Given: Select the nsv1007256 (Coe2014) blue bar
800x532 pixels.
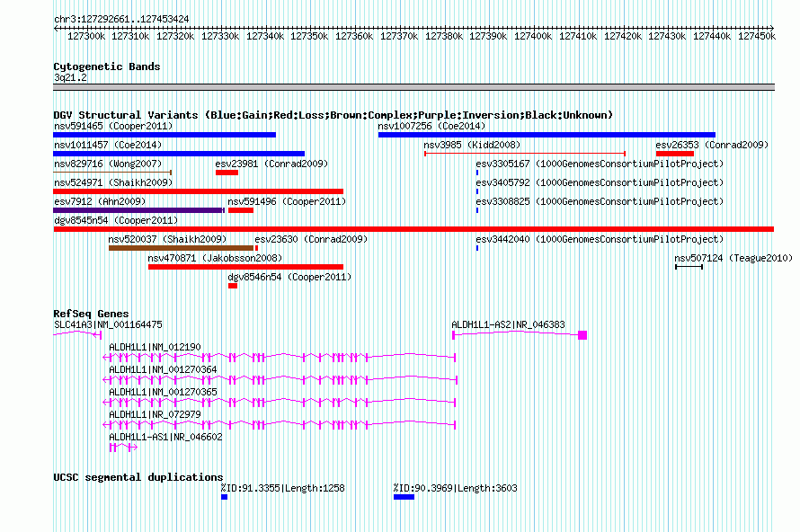Looking at the screenshot, I should [x=547, y=135].
